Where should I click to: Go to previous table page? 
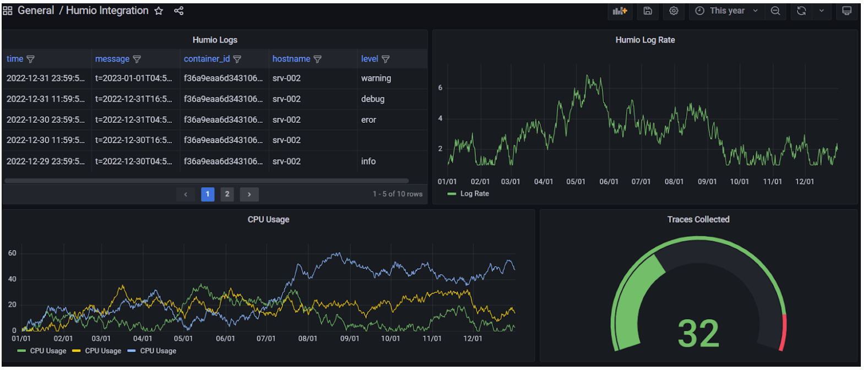186,194
